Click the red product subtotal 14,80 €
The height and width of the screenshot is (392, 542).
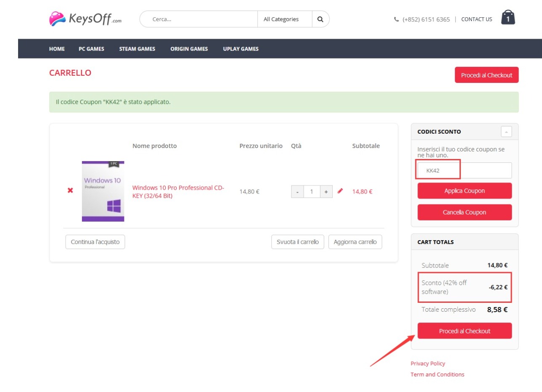point(362,192)
